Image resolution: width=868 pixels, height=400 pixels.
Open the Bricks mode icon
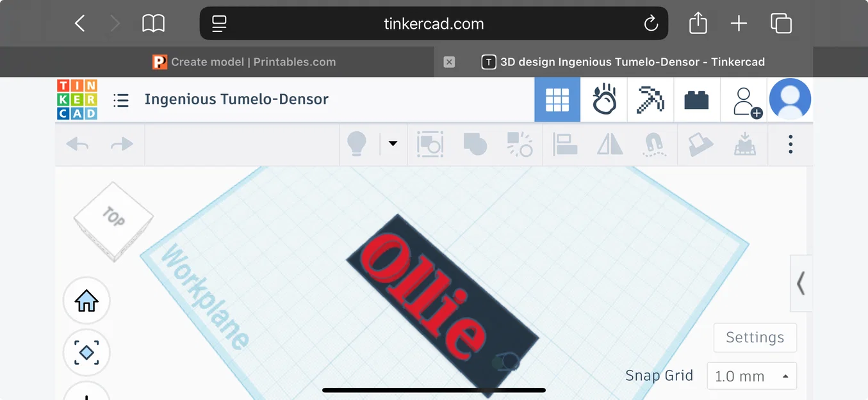[x=696, y=100]
